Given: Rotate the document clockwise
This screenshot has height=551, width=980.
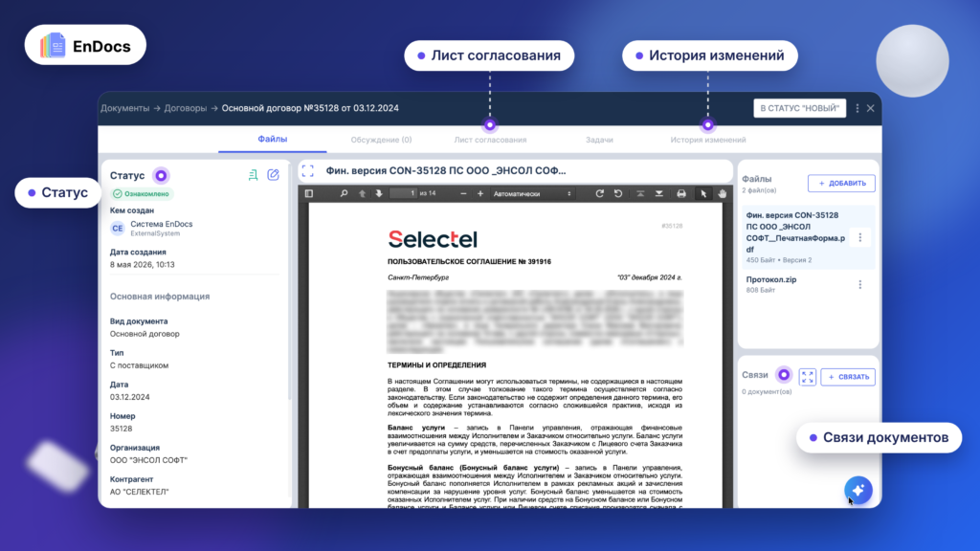Looking at the screenshot, I should [599, 193].
